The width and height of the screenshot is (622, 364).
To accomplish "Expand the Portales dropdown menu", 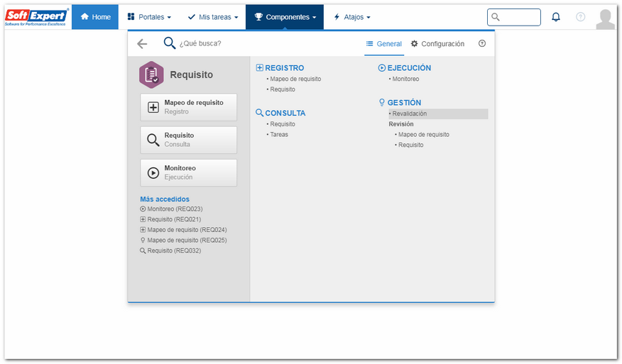I will tap(149, 17).
